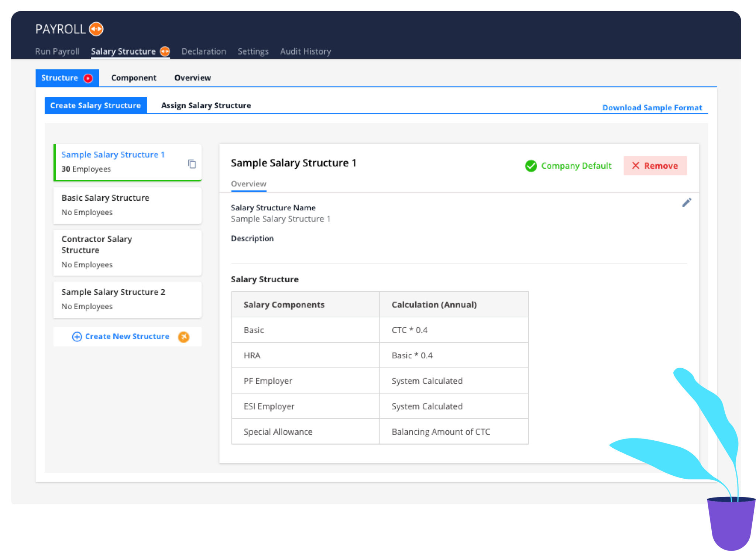
Task: Switch to the Component sub-tab
Action: pyautogui.click(x=134, y=78)
